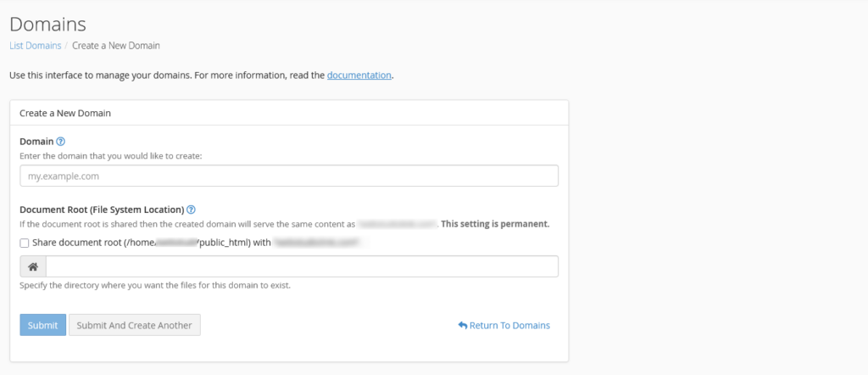Click 'Document Root (File System Location)' label
Viewport: 868px width, 375px height.
pyautogui.click(x=102, y=210)
